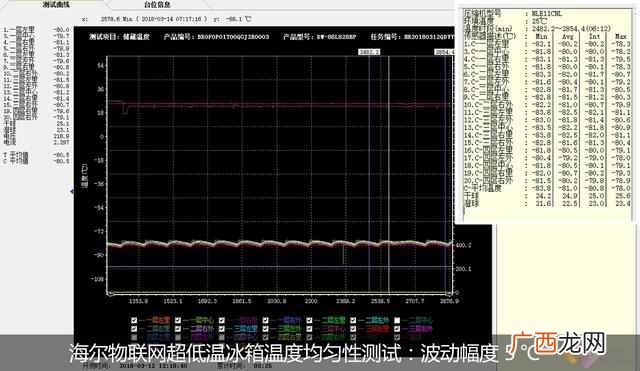640x371 pixels.
Task: Uncheck the orange-red legend checkbox in first row
Action: pyautogui.click(x=134, y=320)
